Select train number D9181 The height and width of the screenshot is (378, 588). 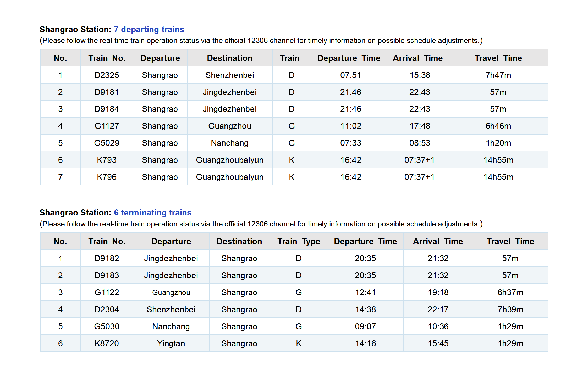click(x=107, y=92)
